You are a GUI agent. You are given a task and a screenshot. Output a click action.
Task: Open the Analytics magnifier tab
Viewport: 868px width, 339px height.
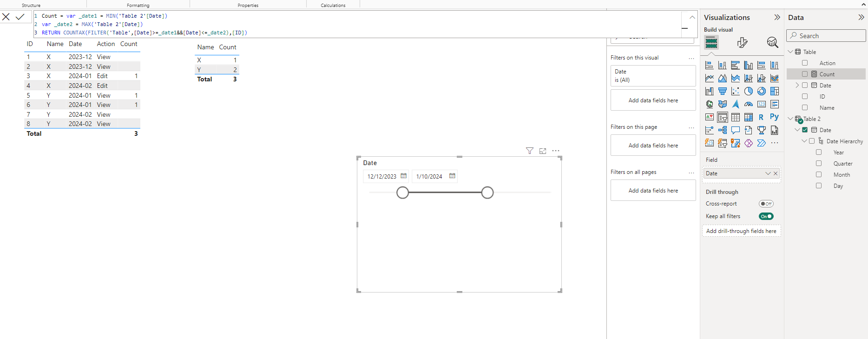(772, 43)
